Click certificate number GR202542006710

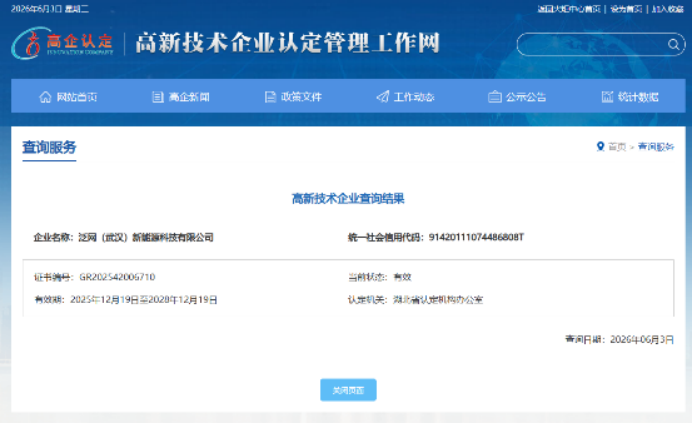point(117,277)
